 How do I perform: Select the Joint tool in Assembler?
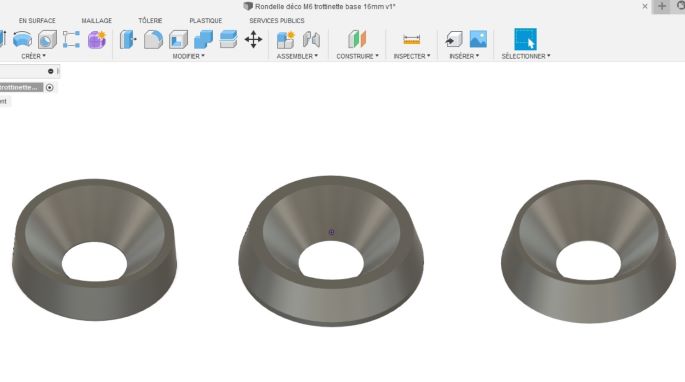click(311, 39)
